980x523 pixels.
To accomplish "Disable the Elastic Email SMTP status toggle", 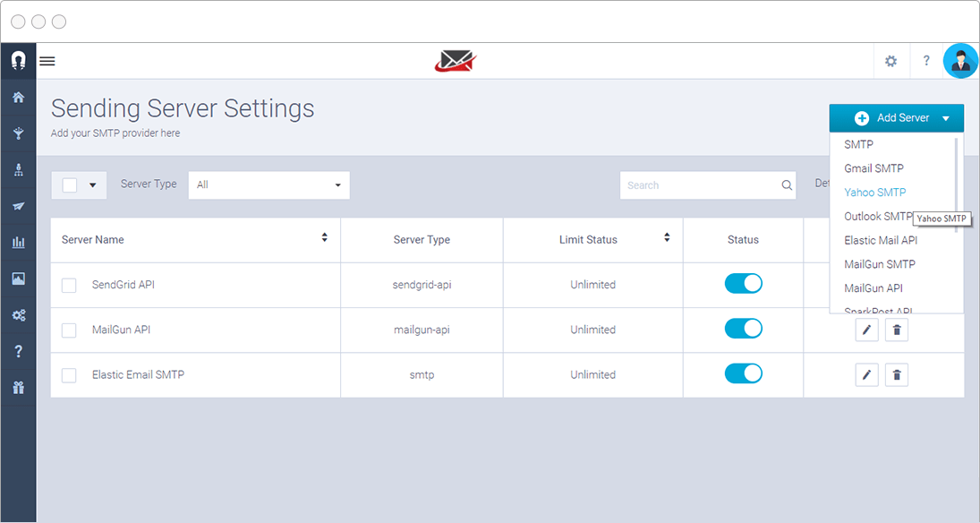I will pos(743,373).
